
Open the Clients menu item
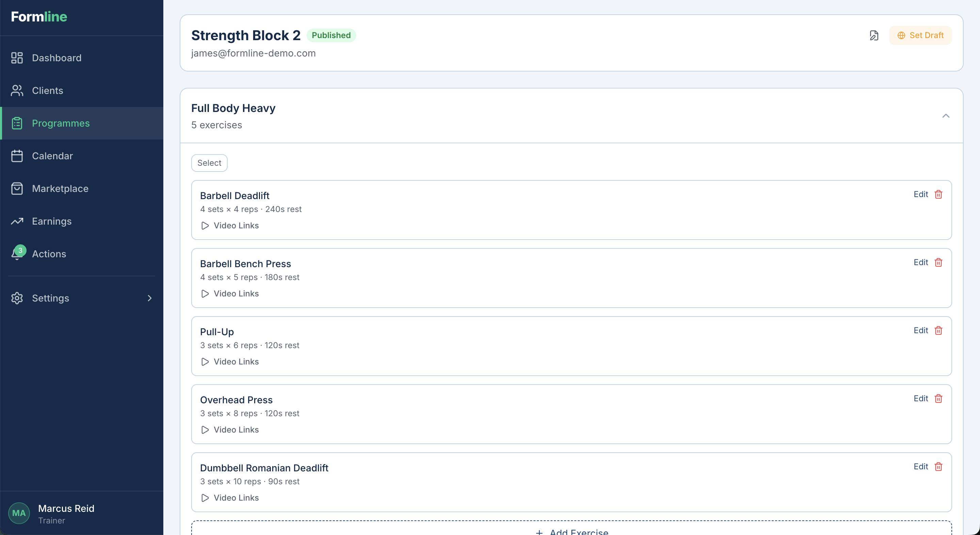click(47, 91)
